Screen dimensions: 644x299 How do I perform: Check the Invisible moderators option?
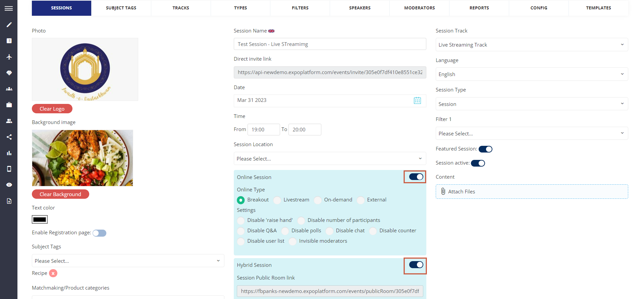(x=292, y=241)
